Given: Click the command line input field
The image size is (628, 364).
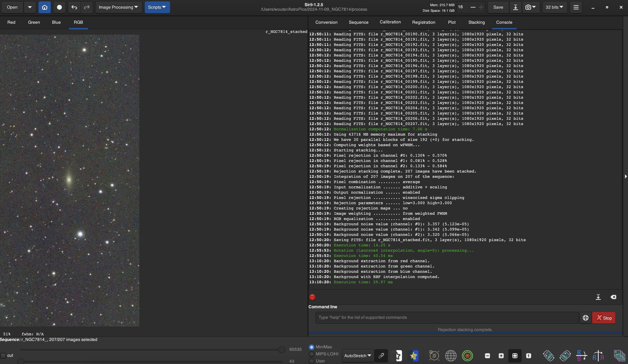Looking at the screenshot, I should pos(447,317).
